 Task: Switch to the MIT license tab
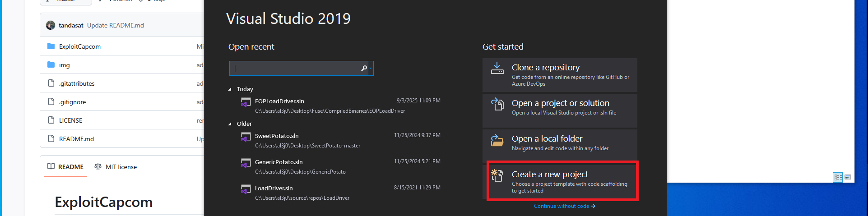116,167
